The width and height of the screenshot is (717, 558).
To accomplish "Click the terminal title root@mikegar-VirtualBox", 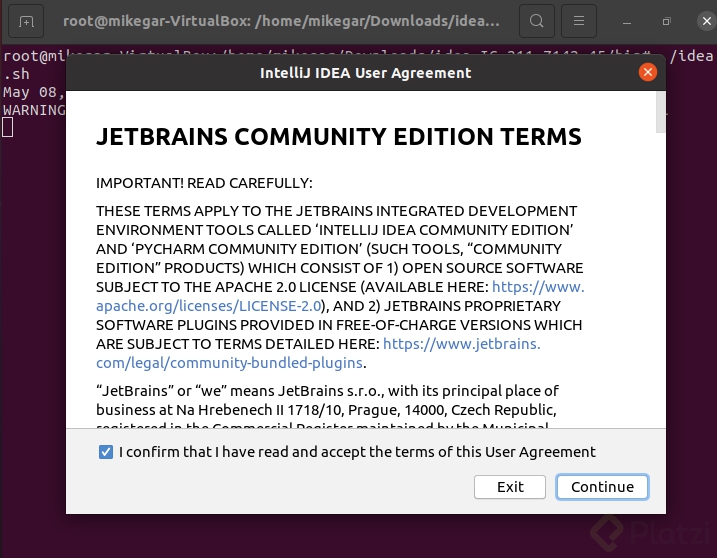I will pos(281,21).
